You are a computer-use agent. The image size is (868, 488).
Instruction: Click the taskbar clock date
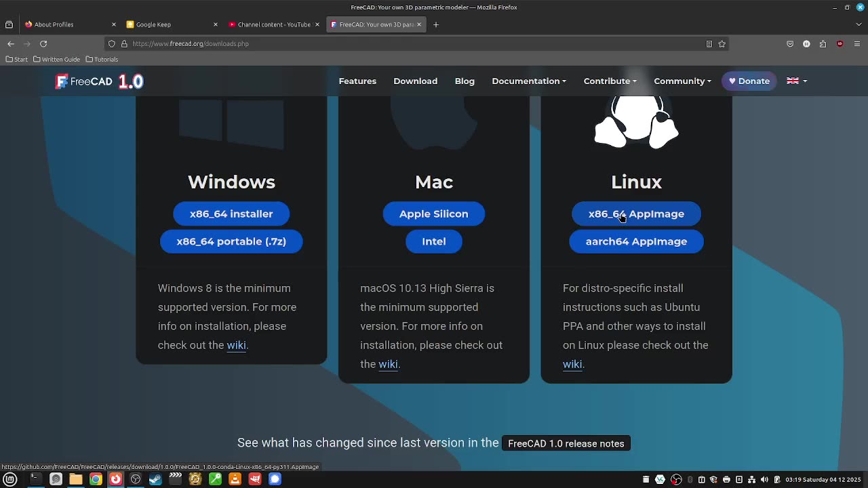point(823,480)
